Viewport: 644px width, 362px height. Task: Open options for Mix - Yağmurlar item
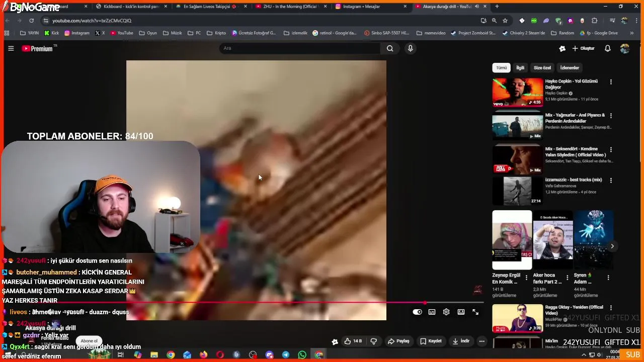click(x=611, y=116)
